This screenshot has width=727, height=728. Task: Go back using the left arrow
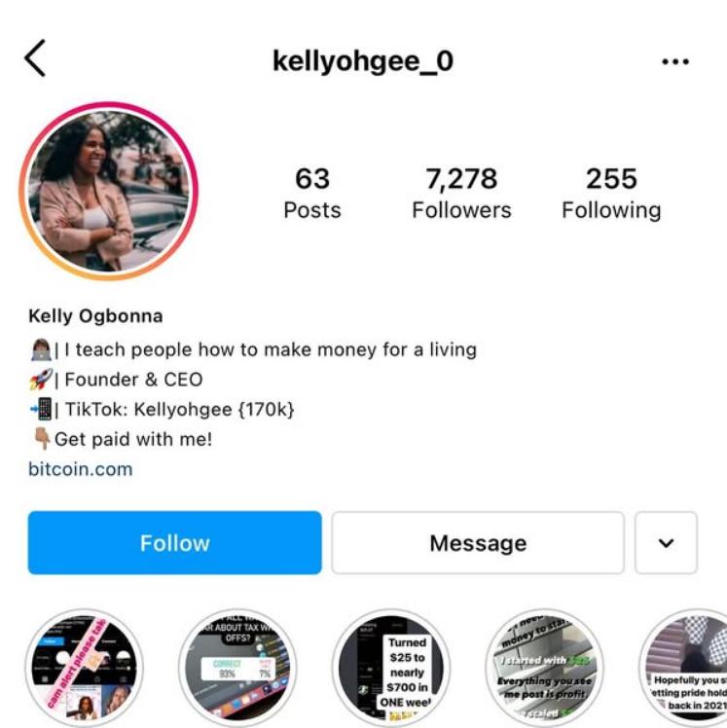click(35, 58)
